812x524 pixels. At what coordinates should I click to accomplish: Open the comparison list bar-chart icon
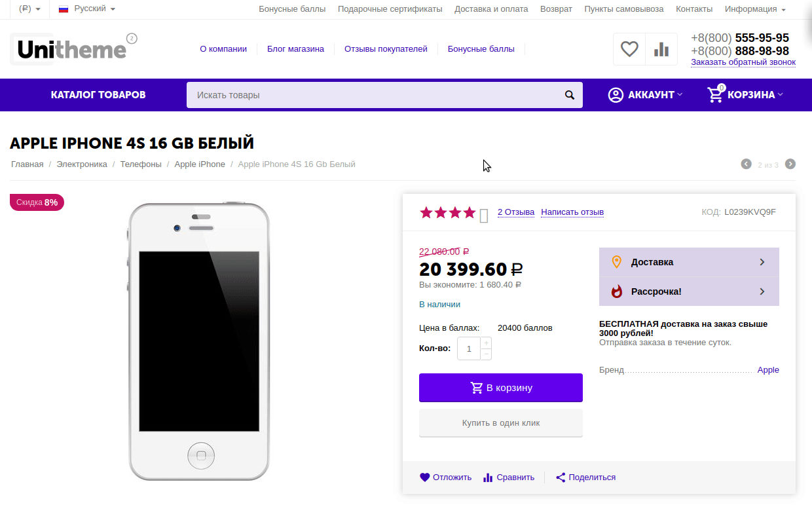coord(661,49)
